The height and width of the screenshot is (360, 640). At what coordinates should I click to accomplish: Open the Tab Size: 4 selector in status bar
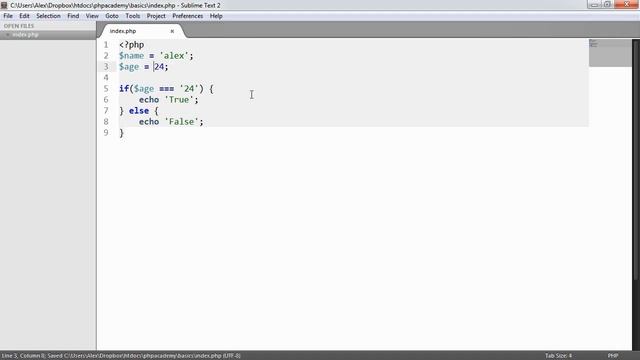click(x=558, y=356)
